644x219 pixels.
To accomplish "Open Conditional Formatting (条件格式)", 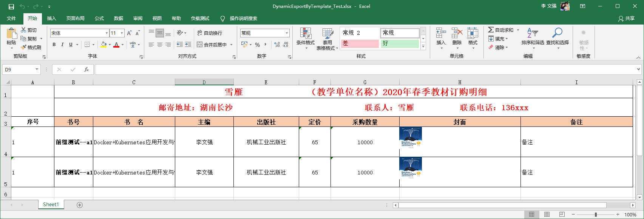I will pyautogui.click(x=306, y=39).
